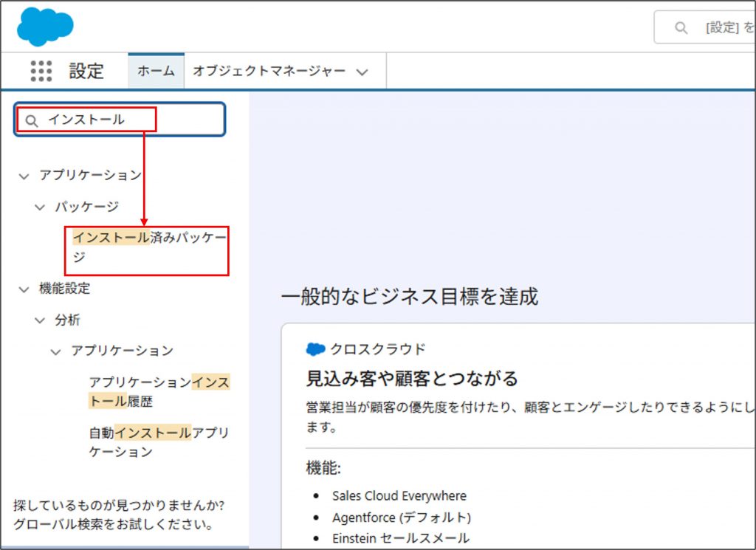756x550 pixels.
Task: Collapse the アプリケーション node under 分析
Action: [56, 351]
